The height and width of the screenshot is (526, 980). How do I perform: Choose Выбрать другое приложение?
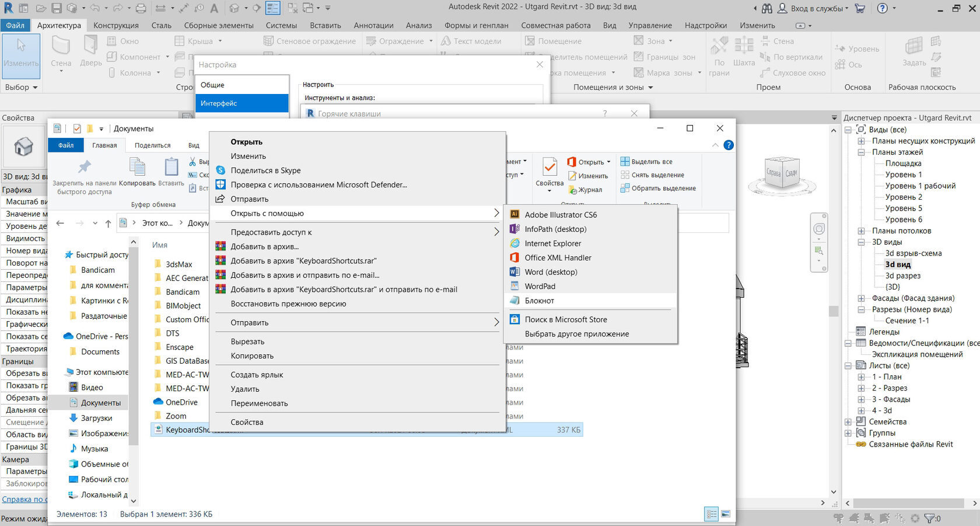(x=576, y=334)
